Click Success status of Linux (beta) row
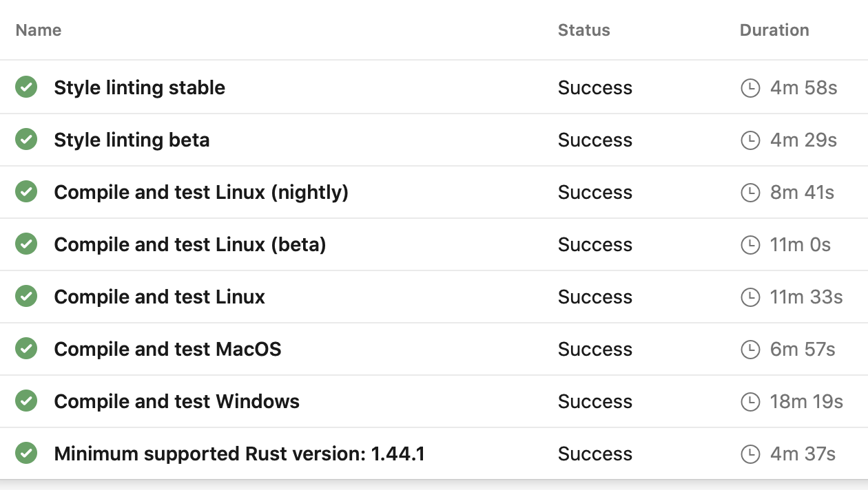Screen dimensions: 868x490 [x=595, y=245]
